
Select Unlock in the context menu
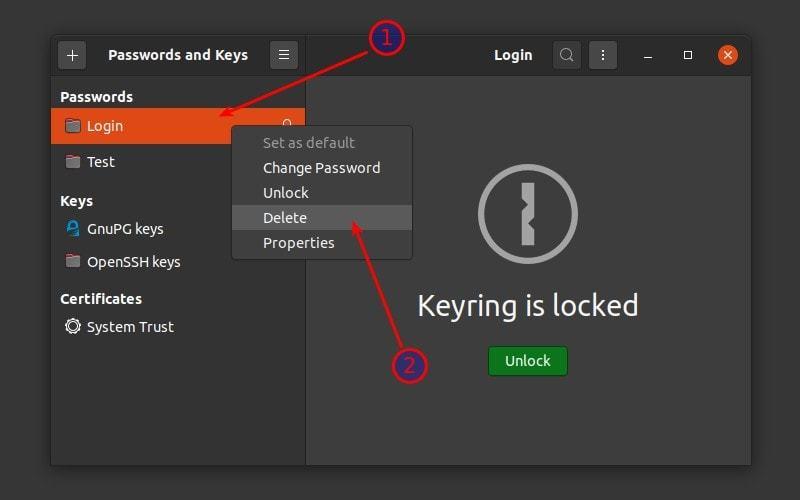pyautogui.click(x=286, y=192)
